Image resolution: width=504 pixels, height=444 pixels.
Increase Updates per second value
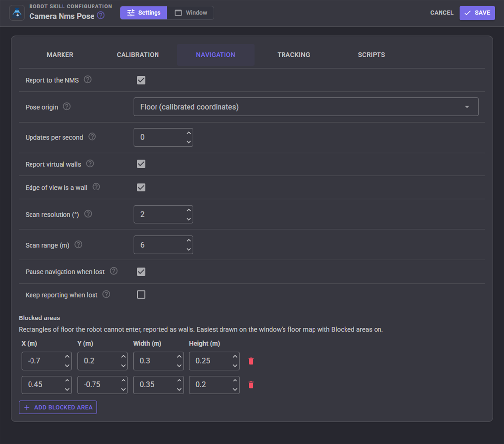pyautogui.click(x=189, y=133)
